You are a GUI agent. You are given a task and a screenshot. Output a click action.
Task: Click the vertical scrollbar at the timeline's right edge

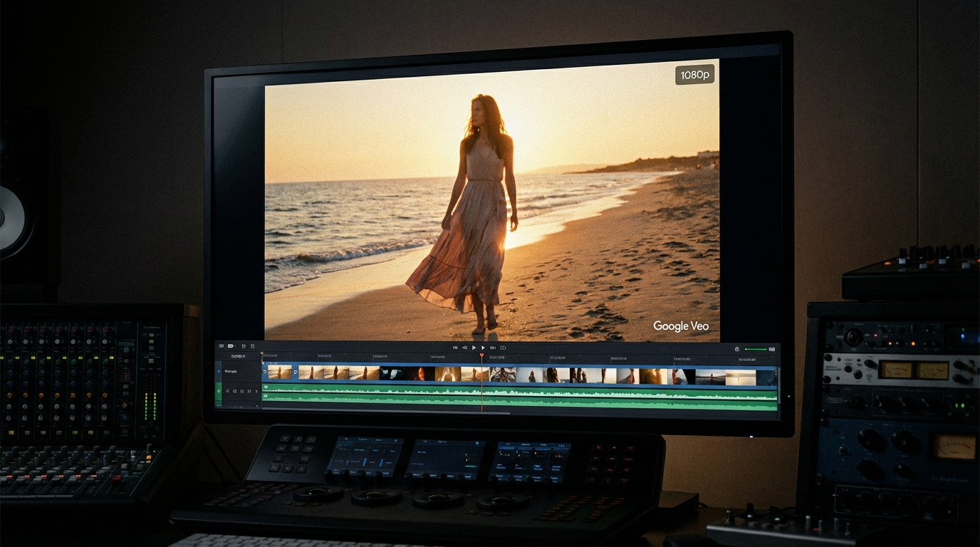(779, 385)
